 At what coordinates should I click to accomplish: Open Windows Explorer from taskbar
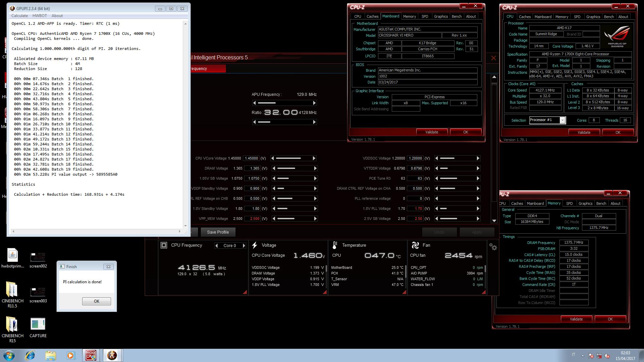[x=51, y=355]
